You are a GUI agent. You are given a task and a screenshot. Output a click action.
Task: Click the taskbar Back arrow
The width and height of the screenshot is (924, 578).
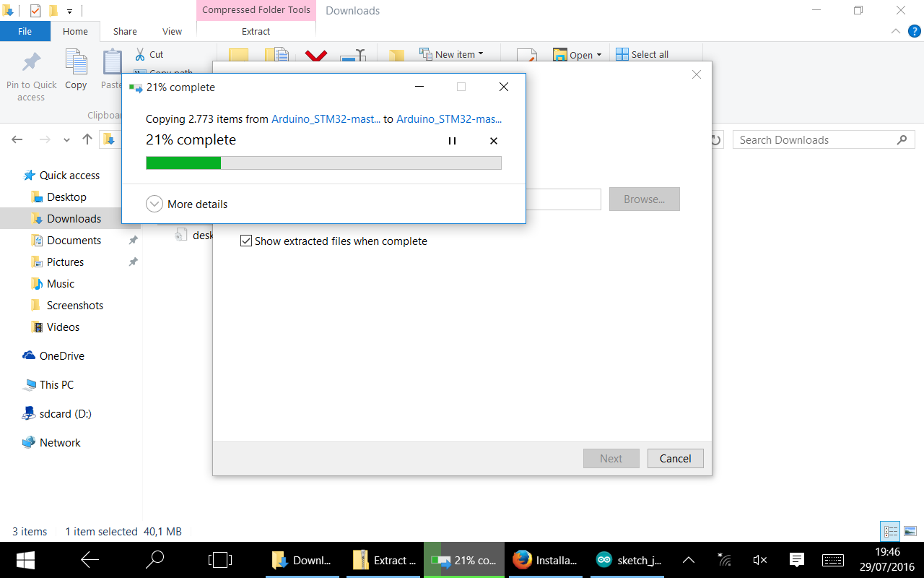coord(90,560)
